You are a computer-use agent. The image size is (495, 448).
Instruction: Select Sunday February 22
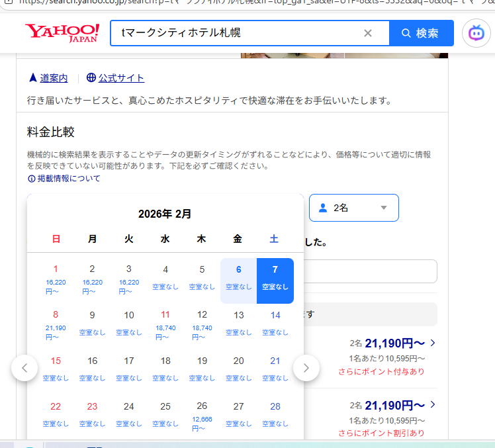tap(56, 418)
